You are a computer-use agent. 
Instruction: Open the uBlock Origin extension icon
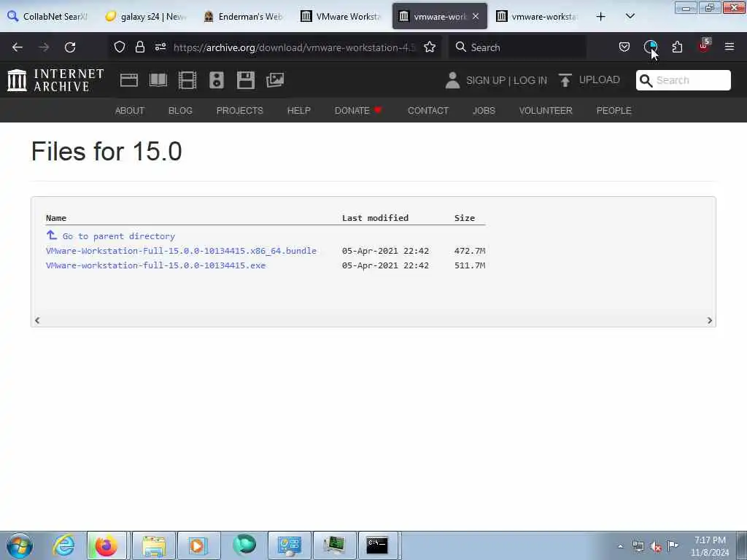pyautogui.click(x=704, y=46)
